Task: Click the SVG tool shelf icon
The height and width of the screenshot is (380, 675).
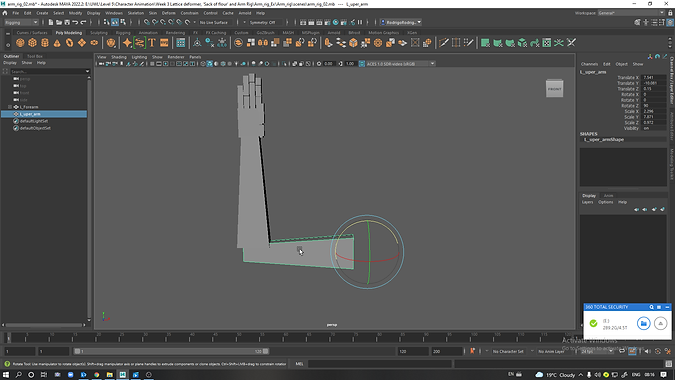Action: coord(164,43)
